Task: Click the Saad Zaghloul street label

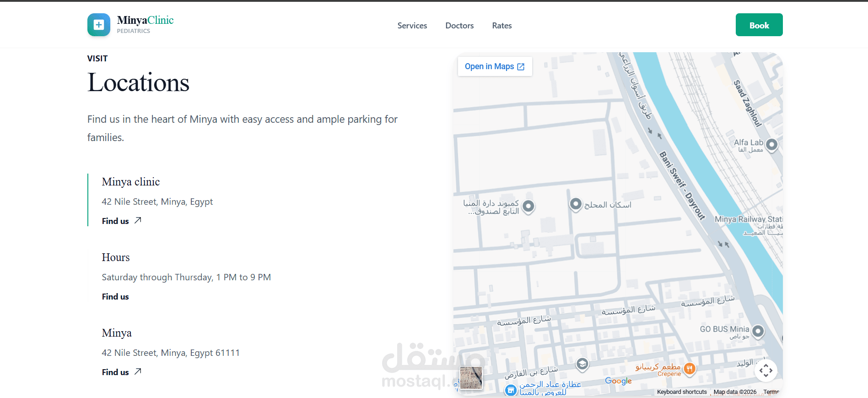Action: pyautogui.click(x=748, y=104)
